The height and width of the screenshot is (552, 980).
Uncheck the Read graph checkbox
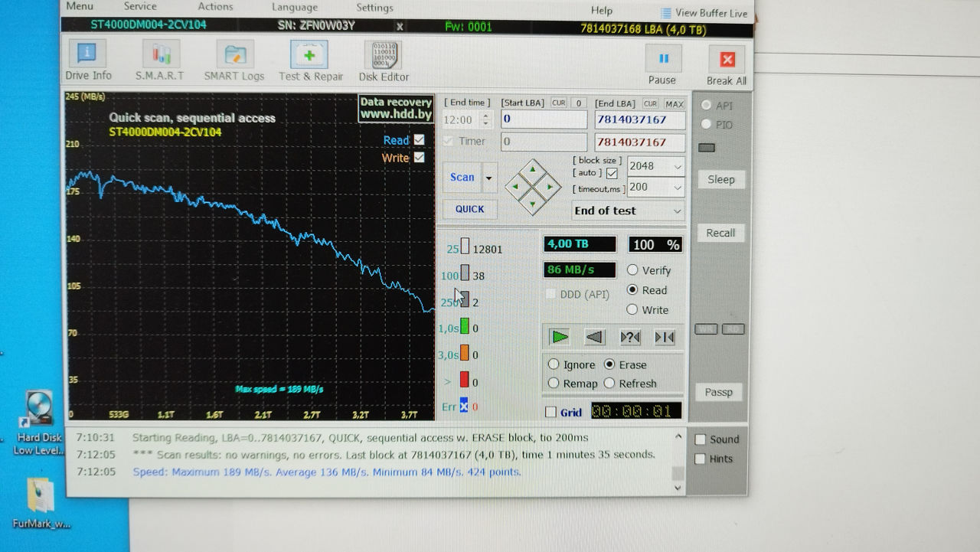pyautogui.click(x=419, y=140)
